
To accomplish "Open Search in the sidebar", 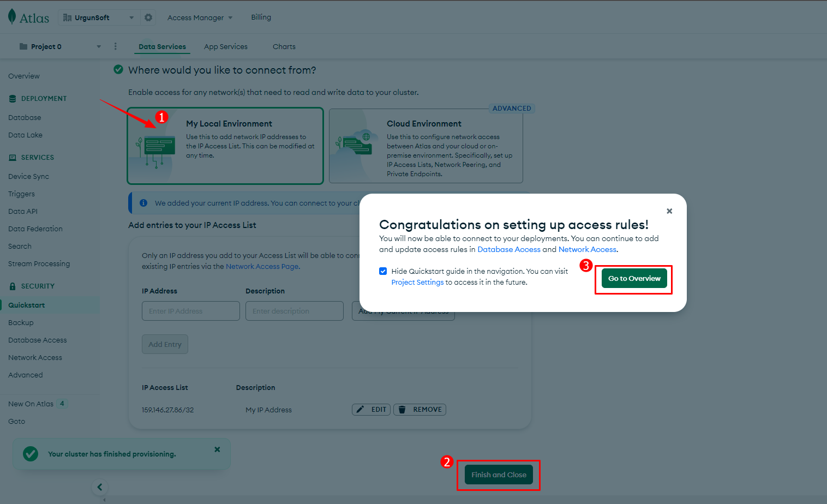I will 20,247.
